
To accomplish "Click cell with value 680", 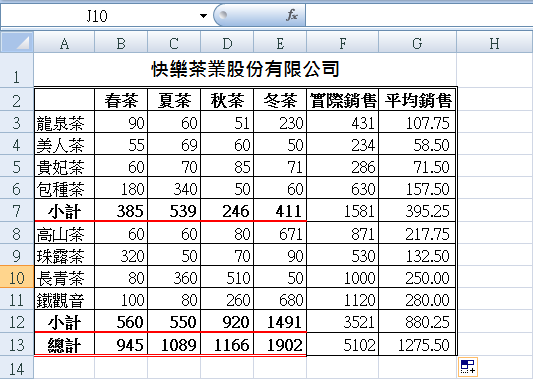I will click(x=280, y=299).
